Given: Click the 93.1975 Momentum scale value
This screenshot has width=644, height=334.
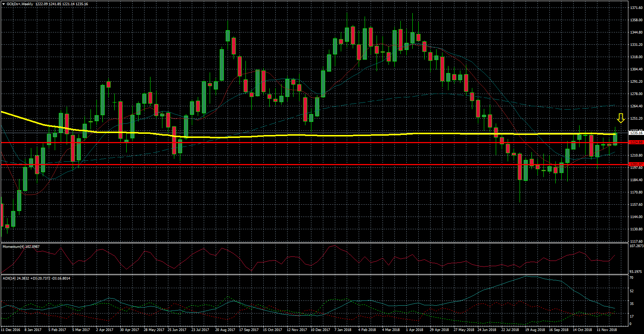Looking at the screenshot, I should (636, 272).
